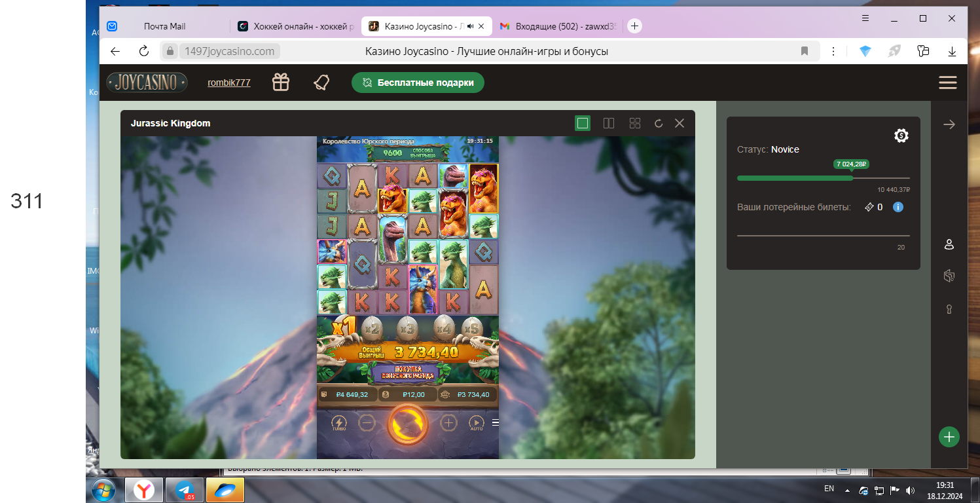
Task: Refresh the current page
Action: point(144,51)
